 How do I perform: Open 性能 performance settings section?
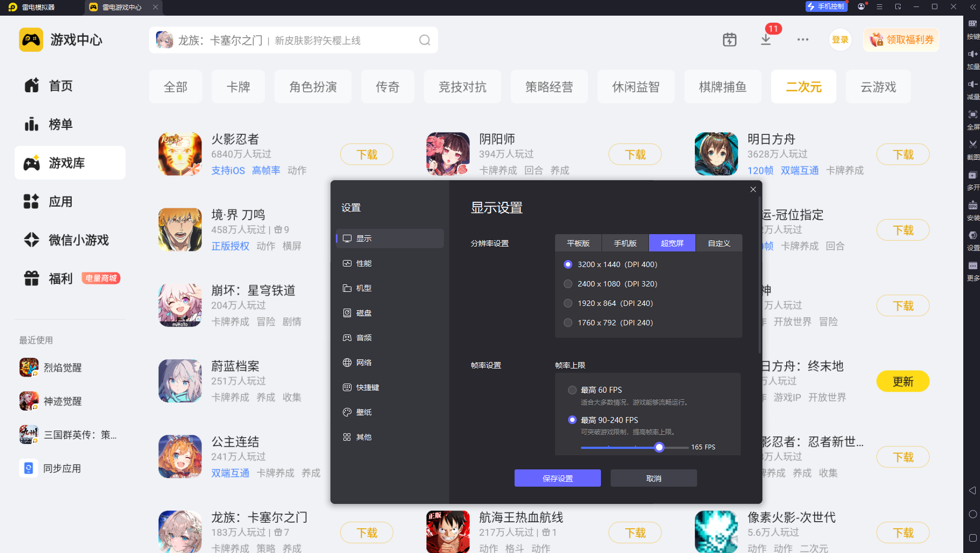390,263
